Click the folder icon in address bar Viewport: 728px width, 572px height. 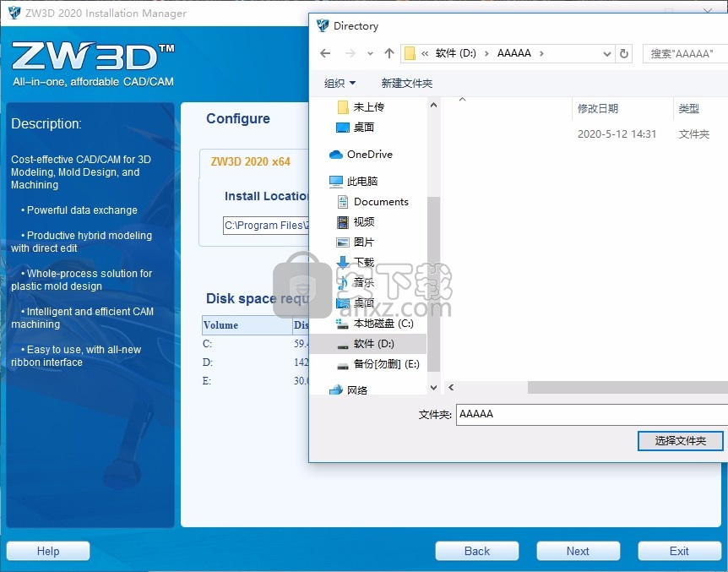click(410, 53)
